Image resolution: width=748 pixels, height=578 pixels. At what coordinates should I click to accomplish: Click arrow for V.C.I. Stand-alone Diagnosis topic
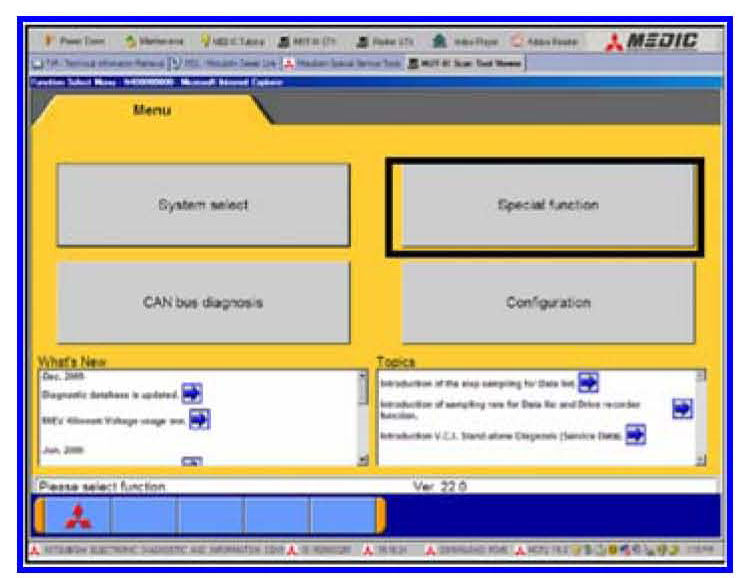(x=635, y=434)
